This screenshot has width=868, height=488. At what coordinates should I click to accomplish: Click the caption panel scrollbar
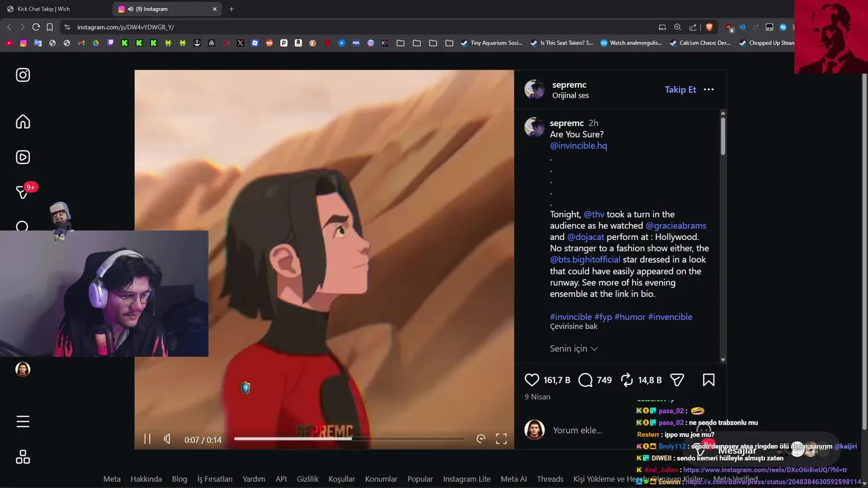coord(723,136)
